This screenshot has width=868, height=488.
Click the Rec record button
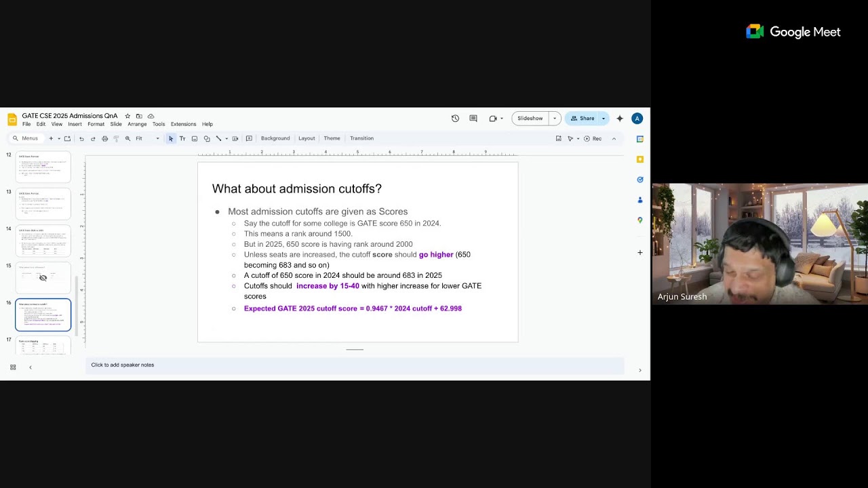pos(593,138)
